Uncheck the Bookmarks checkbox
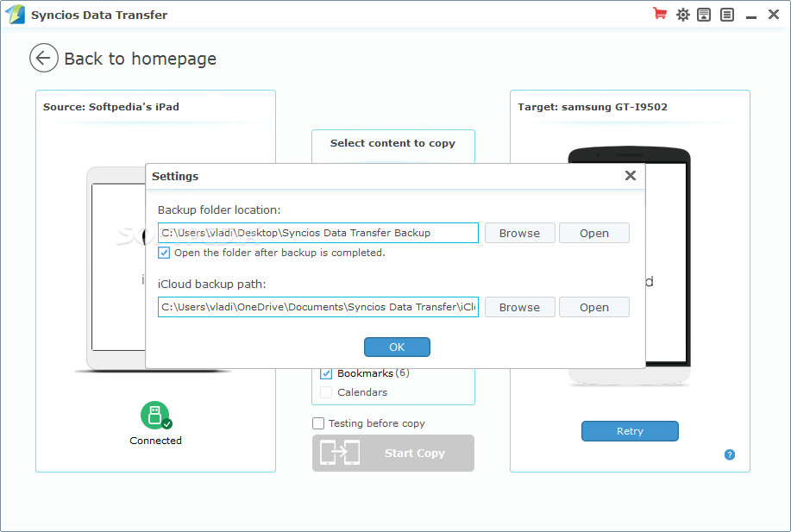791x532 pixels. pyautogui.click(x=326, y=373)
